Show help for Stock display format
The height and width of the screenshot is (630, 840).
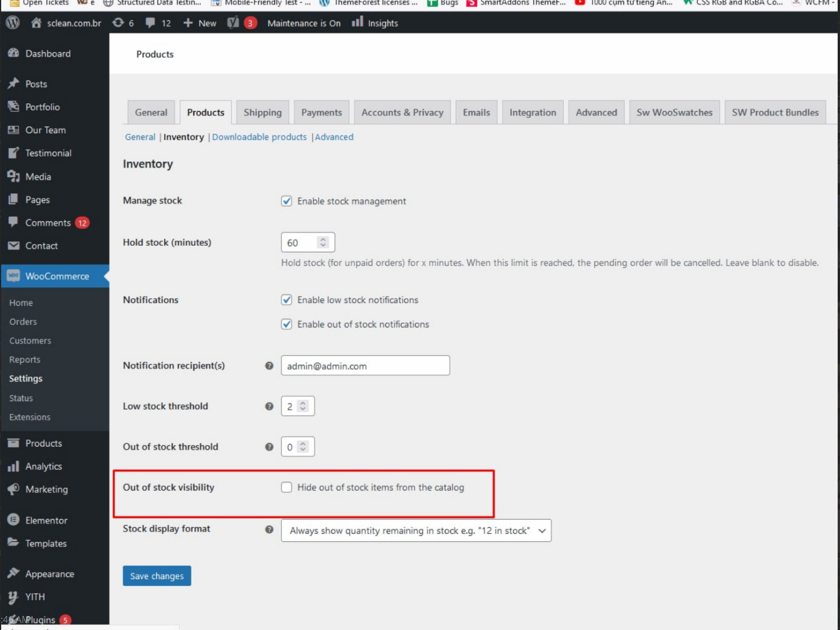pos(269,530)
